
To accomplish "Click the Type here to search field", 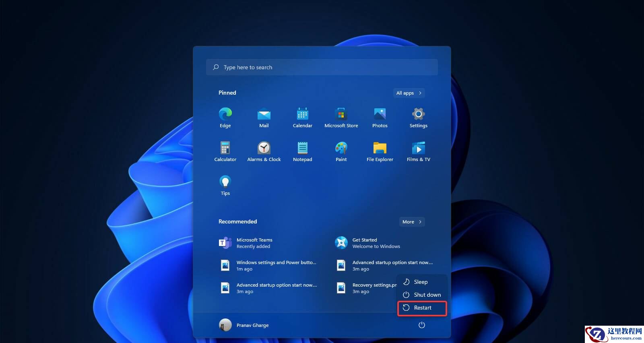I will pyautogui.click(x=322, y=67).
